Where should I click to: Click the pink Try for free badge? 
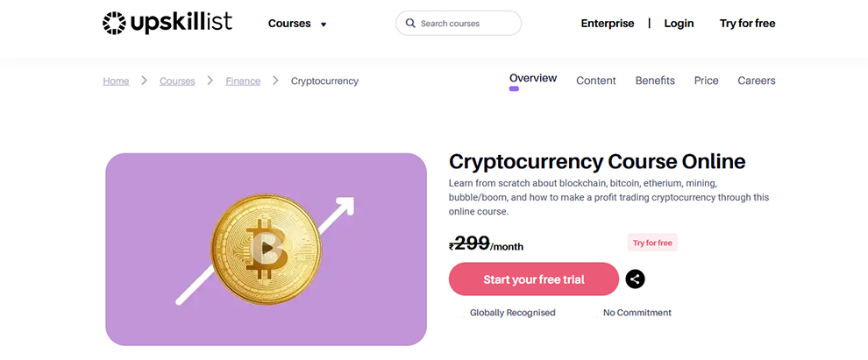coord(652,243)
